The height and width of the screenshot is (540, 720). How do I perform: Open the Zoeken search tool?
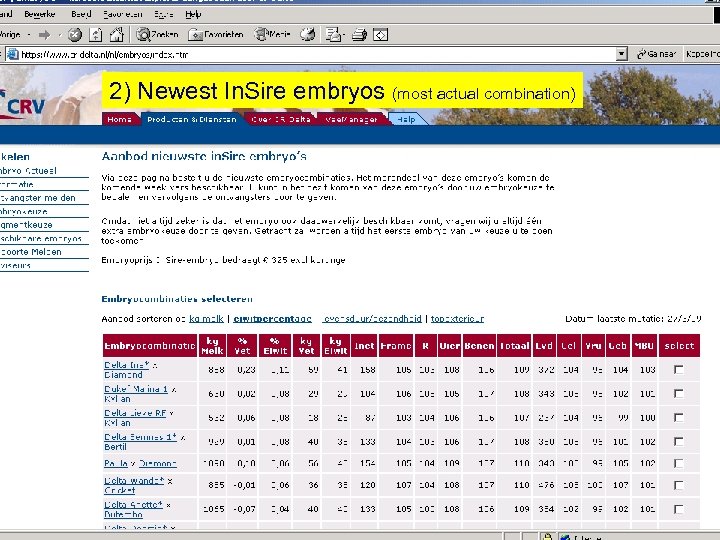point(157,34)
